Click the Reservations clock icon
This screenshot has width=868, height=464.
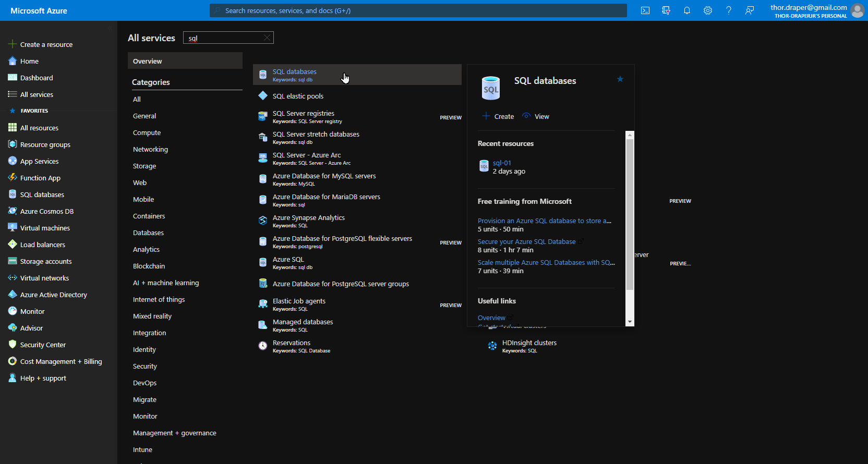click(263, 346)
